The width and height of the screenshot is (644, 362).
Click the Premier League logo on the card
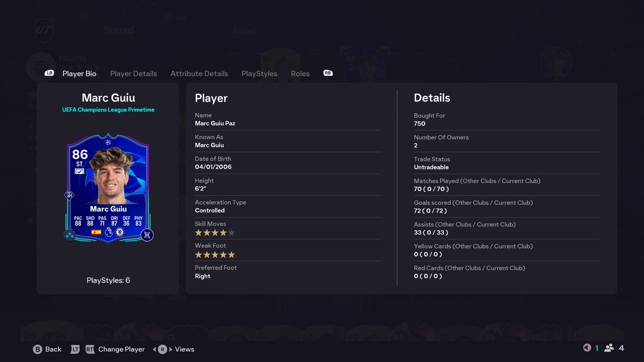[108, 232]
